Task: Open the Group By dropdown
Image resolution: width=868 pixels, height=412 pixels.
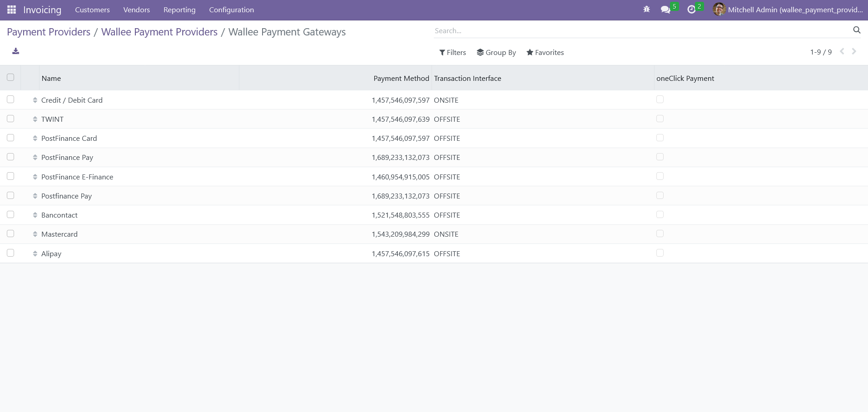Action: (x=496, y=53)
